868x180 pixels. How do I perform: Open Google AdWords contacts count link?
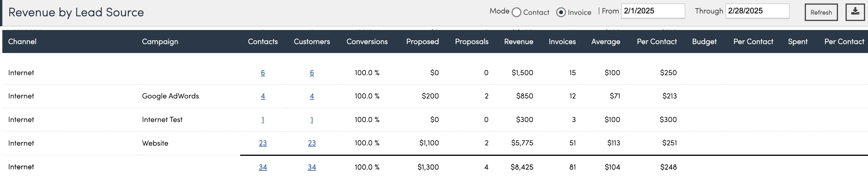tap(263, 96)
